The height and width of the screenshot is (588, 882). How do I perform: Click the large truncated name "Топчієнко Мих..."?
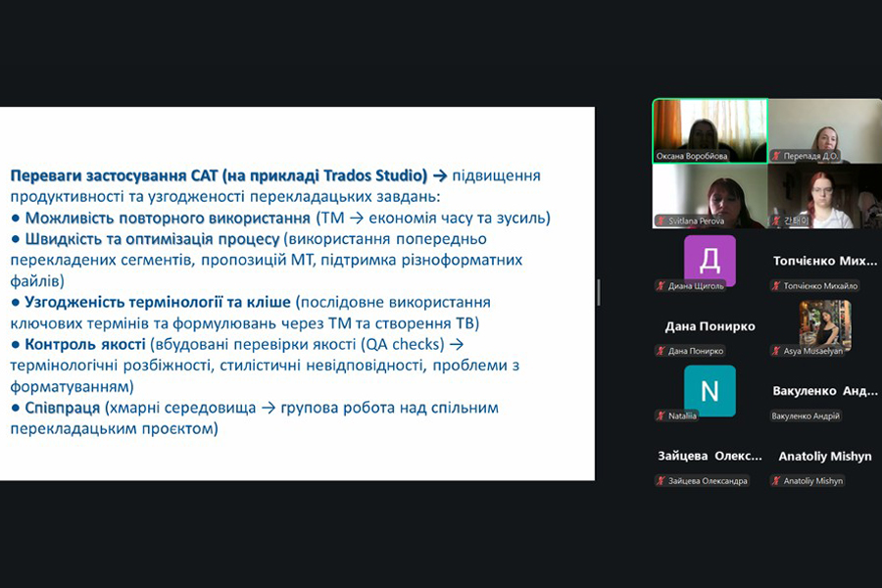click(x=824, y=261)
